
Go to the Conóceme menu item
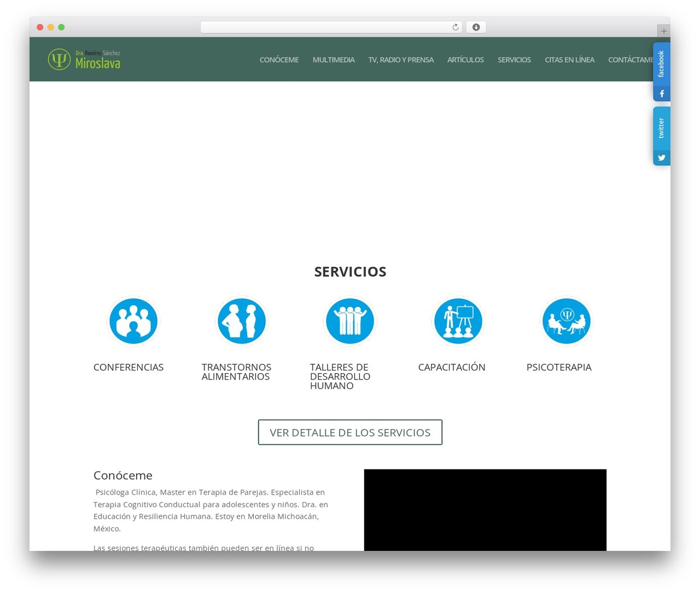[279, 60]
